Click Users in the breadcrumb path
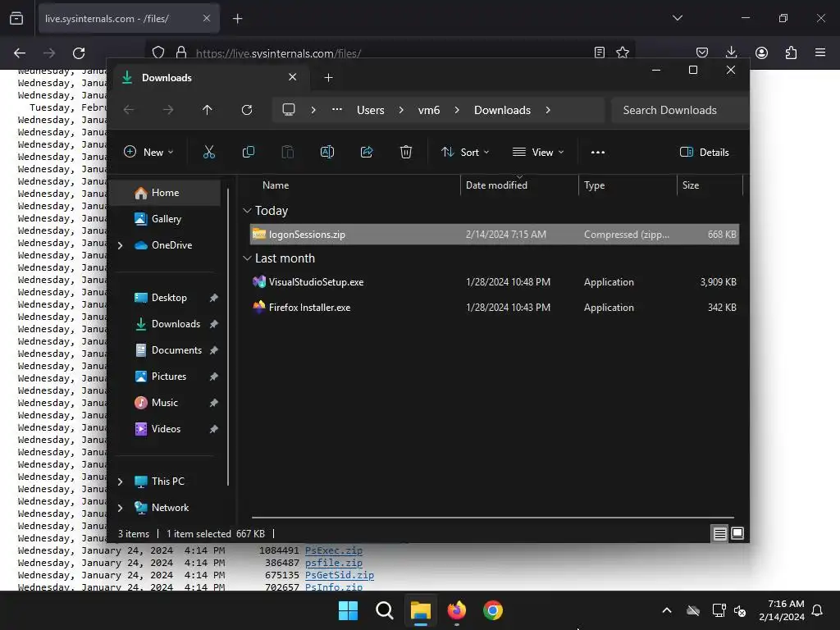Screen dimensions: 840x630 [371, 110]
